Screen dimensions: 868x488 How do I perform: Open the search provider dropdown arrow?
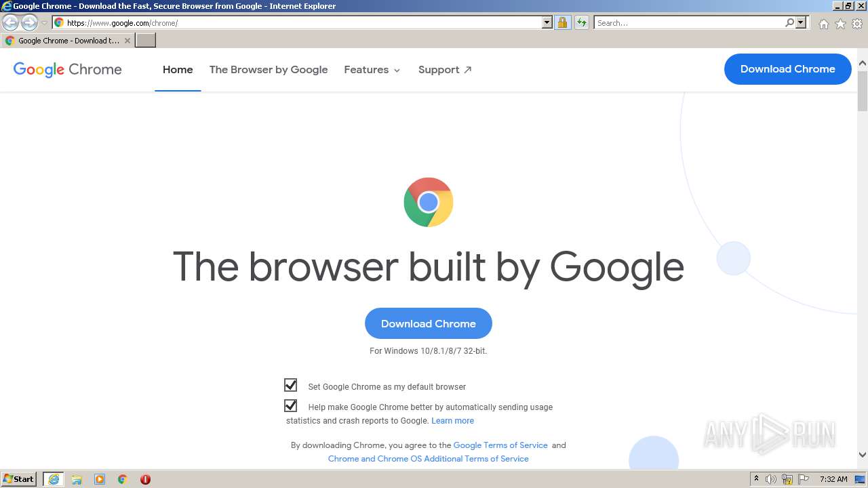tap(801, 22)
